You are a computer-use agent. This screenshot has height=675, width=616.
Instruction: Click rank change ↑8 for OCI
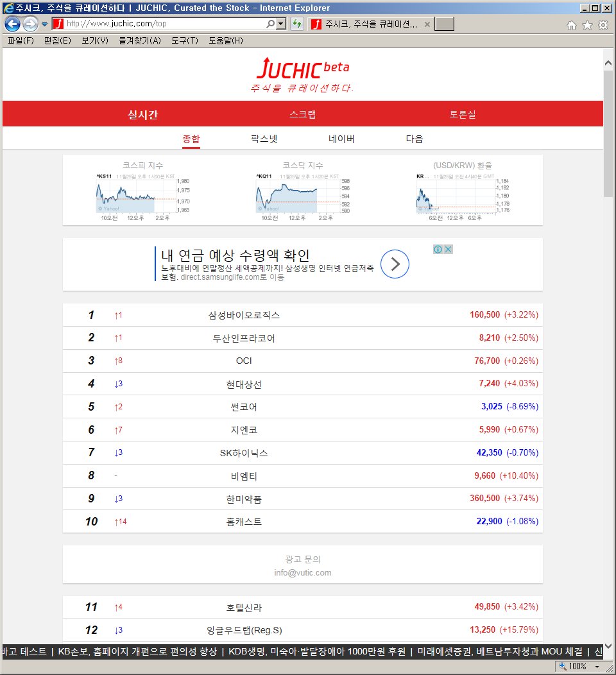(118, 361)
